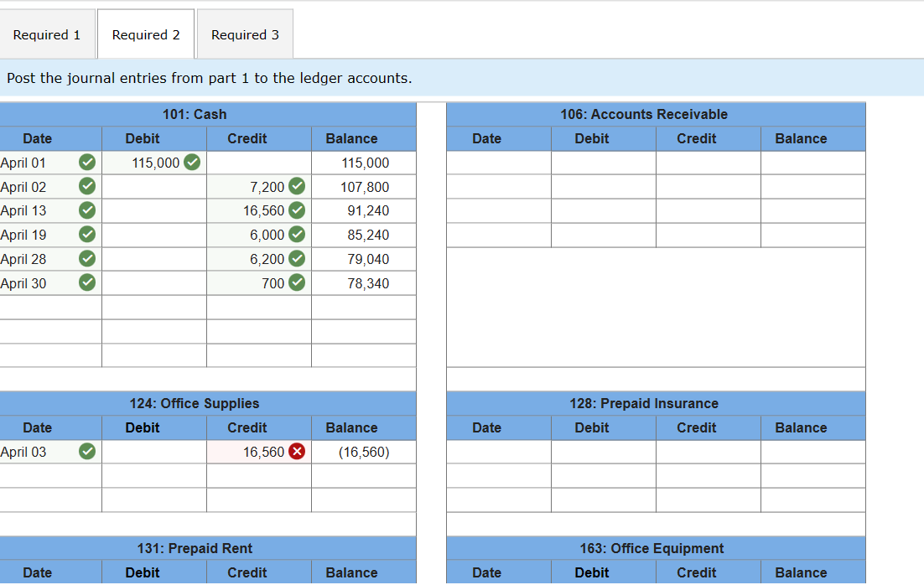Click first Accounts Receivable date cell
The width and height of the screenshot is (924, 585).
(x=499, y=163)
